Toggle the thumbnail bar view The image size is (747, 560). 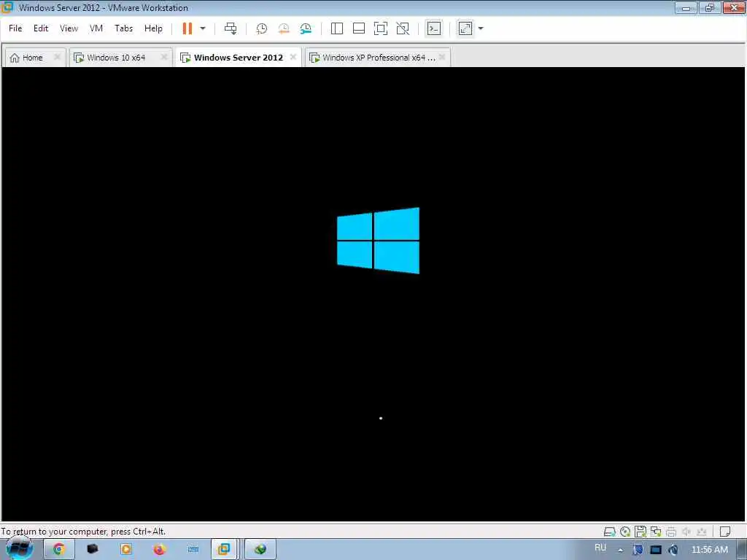359,28
